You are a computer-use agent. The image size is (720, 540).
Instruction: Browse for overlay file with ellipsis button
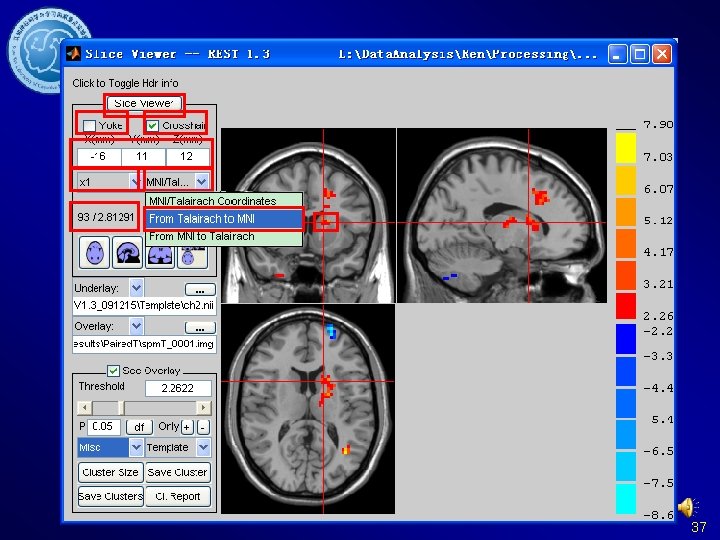pyautogui.click(x=200, y=327)
